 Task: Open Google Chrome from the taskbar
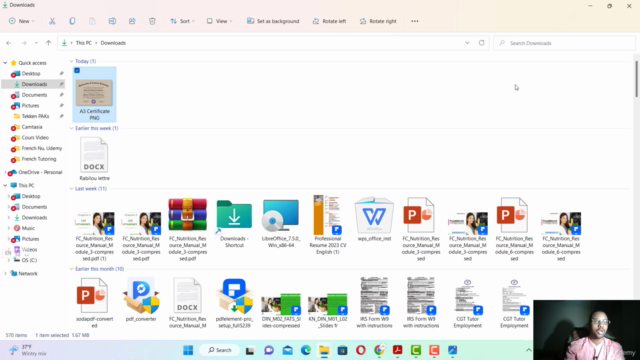click(x=379, y=350)
